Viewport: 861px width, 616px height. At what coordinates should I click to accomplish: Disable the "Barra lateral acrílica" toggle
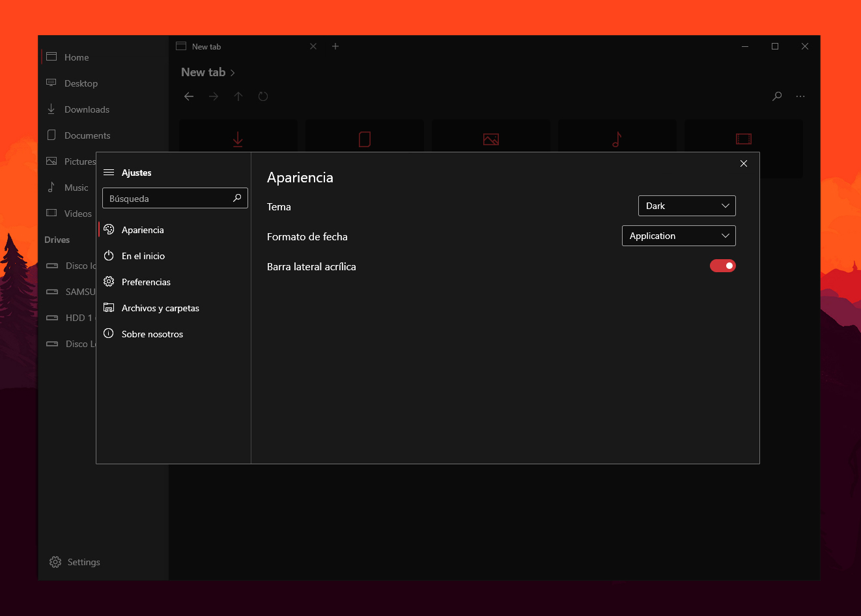coord(723,266)
